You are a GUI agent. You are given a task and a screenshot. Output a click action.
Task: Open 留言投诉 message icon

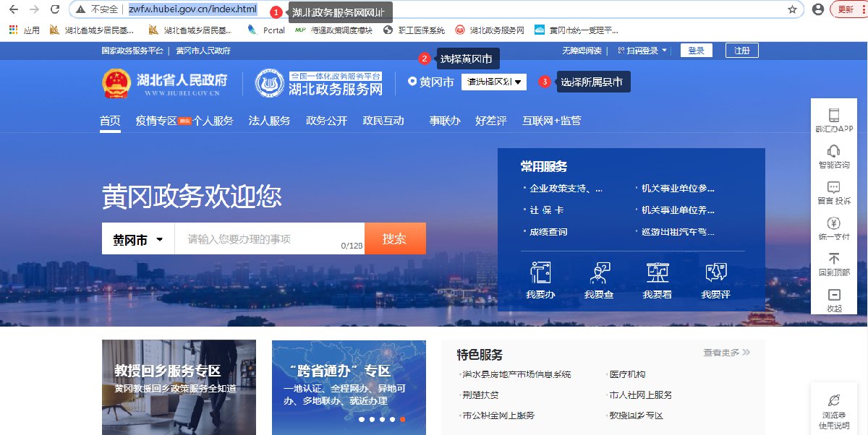pyautogui.click(x=834, y=187)
